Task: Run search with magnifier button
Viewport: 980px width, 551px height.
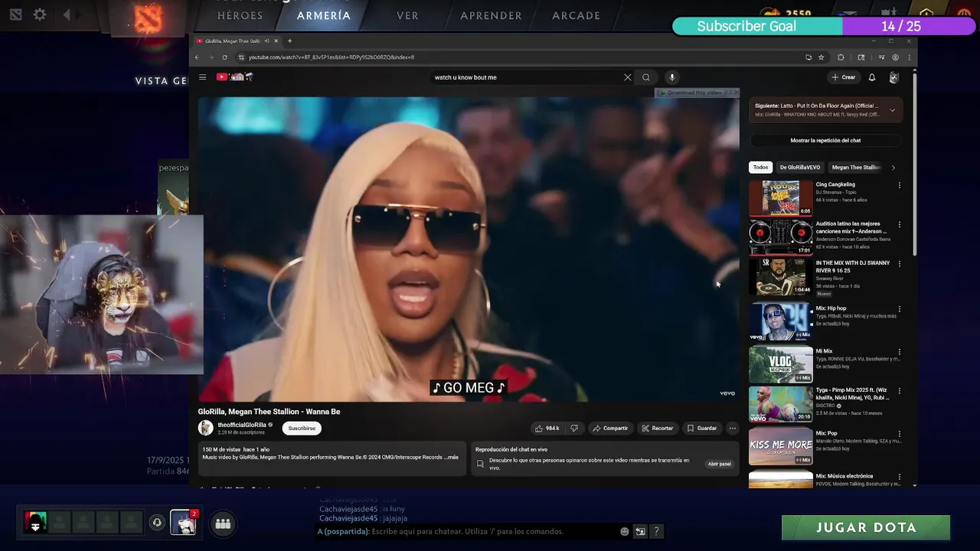Action: pos(646,77)
